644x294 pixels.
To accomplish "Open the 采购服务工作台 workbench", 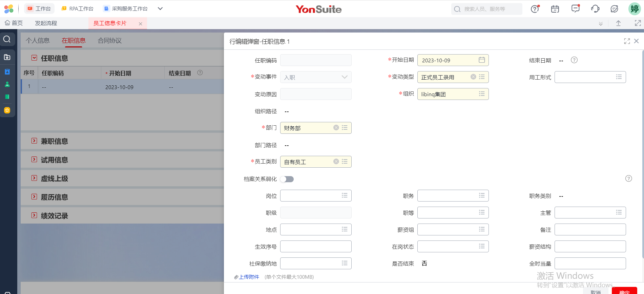I will pos(126,9).
